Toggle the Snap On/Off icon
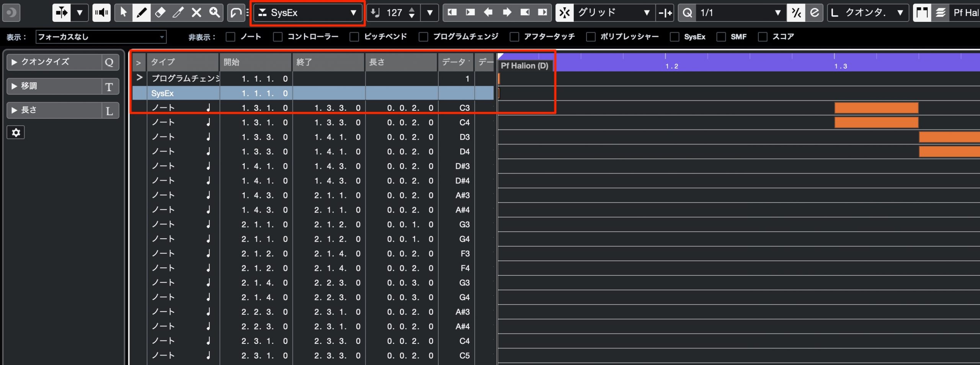 [565, 13]
